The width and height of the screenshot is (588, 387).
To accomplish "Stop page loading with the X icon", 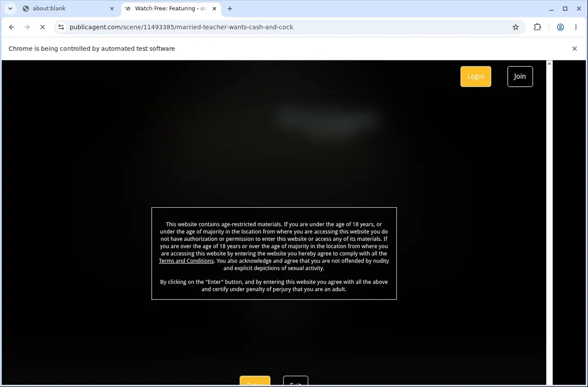I will pos(43,27).
